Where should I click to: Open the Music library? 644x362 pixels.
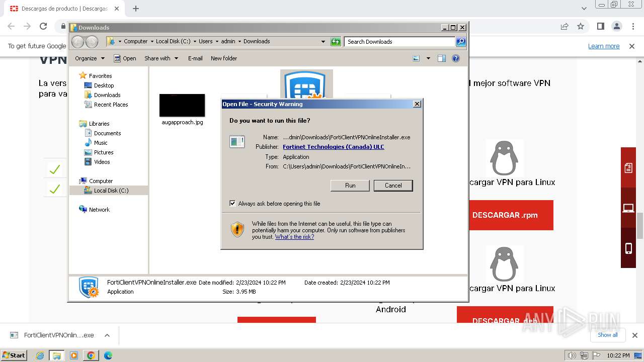(x=101, y=143)
